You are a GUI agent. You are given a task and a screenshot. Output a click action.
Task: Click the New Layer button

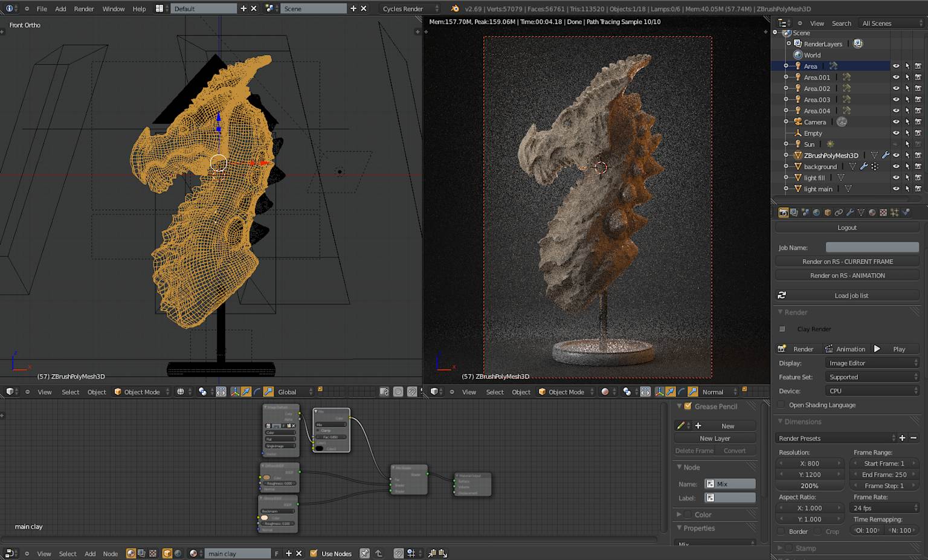coord(715,439)
